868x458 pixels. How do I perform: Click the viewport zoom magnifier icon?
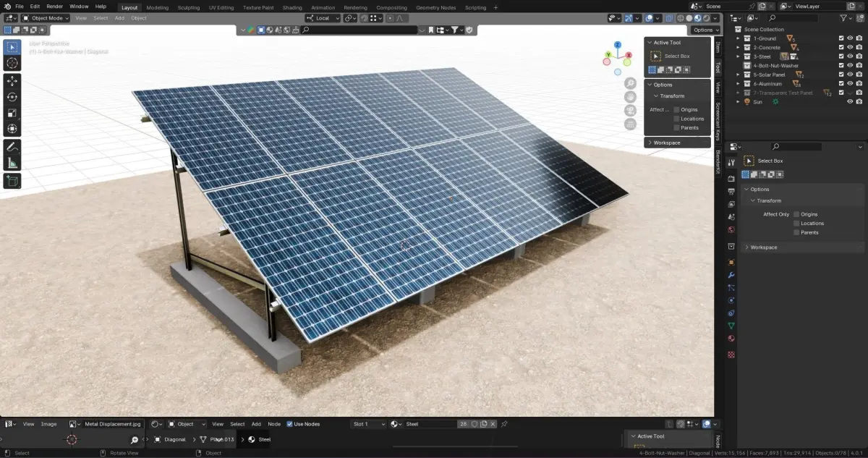631,83
